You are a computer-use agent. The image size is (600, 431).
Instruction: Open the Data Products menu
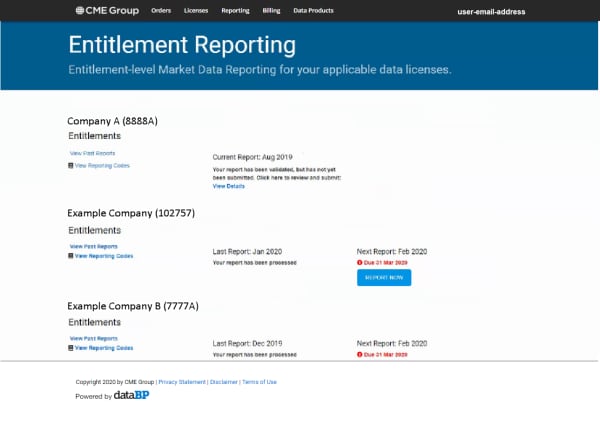(313, 10)
